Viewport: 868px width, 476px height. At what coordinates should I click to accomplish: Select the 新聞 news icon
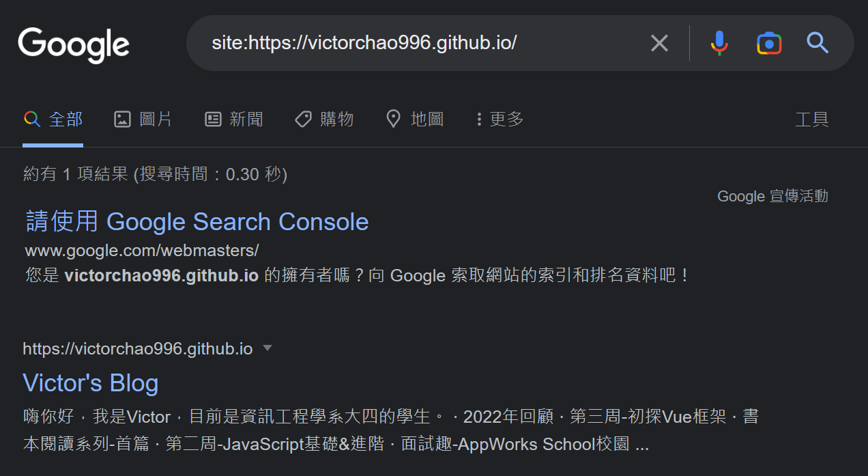[x=212, y=118]
